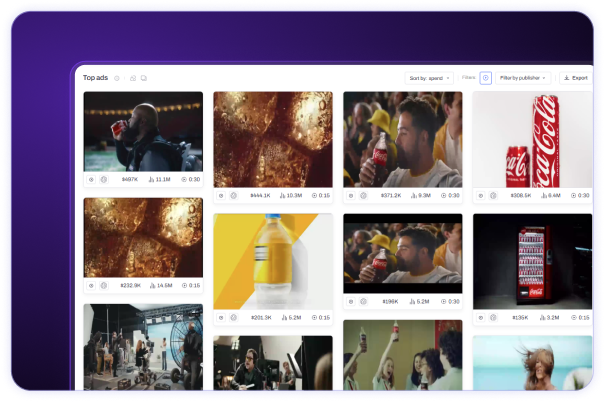Click the square icon on the $497K card
This screenshot has height=402, width=605.
point(91,179)
